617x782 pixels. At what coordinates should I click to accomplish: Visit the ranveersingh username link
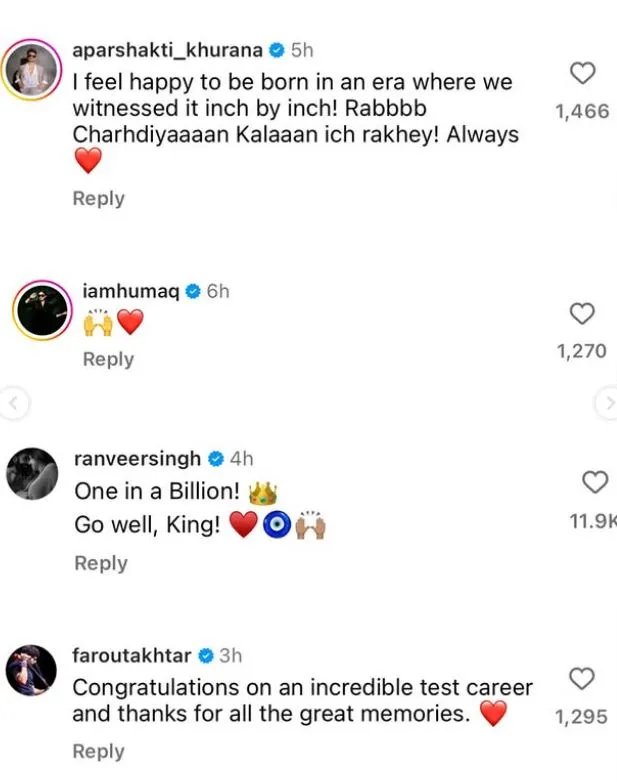point(138,459)
